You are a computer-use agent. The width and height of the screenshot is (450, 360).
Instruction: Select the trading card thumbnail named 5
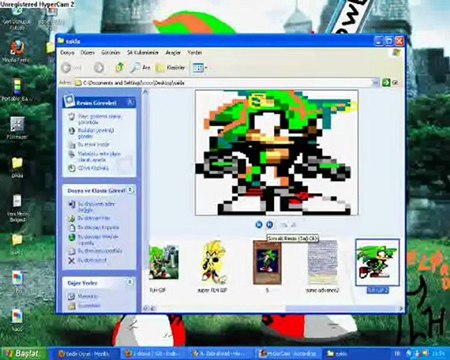point(267,263)
